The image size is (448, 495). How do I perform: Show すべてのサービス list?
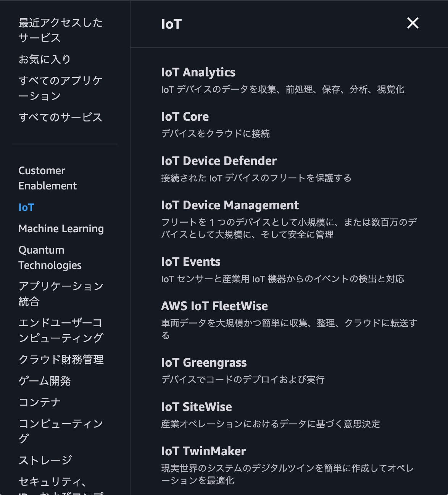click(60, 117)
